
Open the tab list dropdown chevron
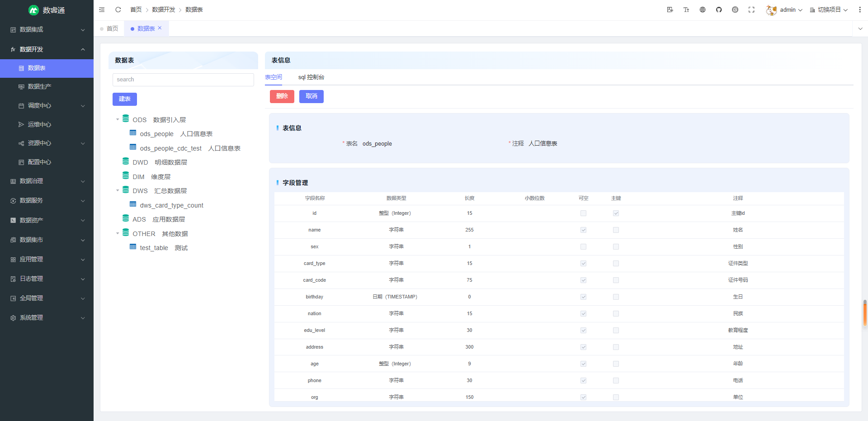pyautogui.click(x=860, y=28)
